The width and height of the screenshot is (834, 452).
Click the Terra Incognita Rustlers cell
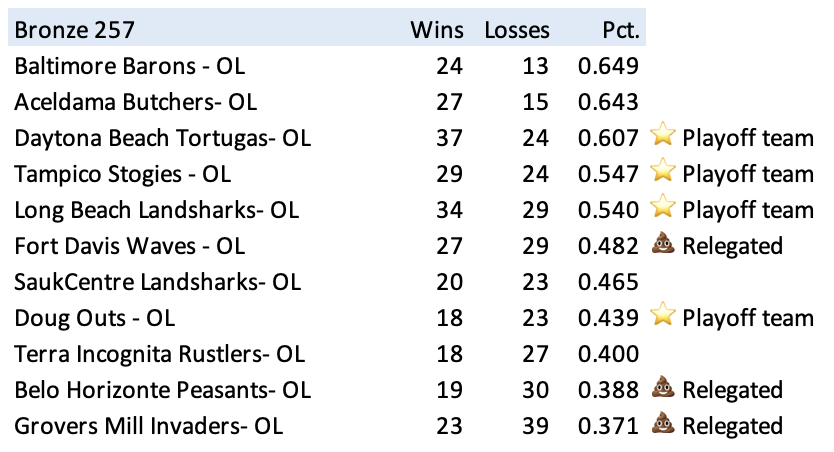click(x=159, y=354)
